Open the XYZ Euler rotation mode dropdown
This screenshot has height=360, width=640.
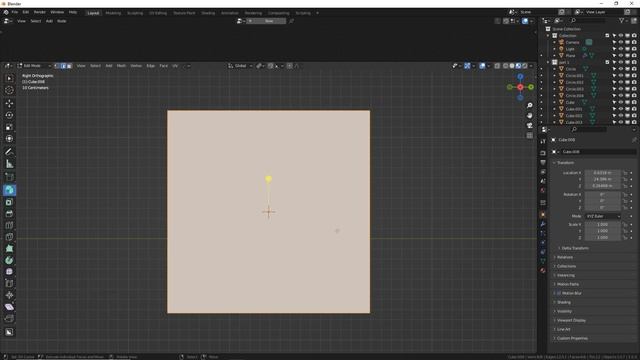(x=603, y=216)
